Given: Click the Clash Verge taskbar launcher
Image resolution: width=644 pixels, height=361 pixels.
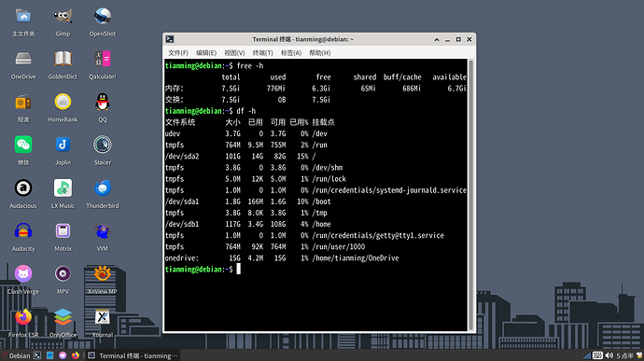Looking at the screenshot, I should pos(63,355).
